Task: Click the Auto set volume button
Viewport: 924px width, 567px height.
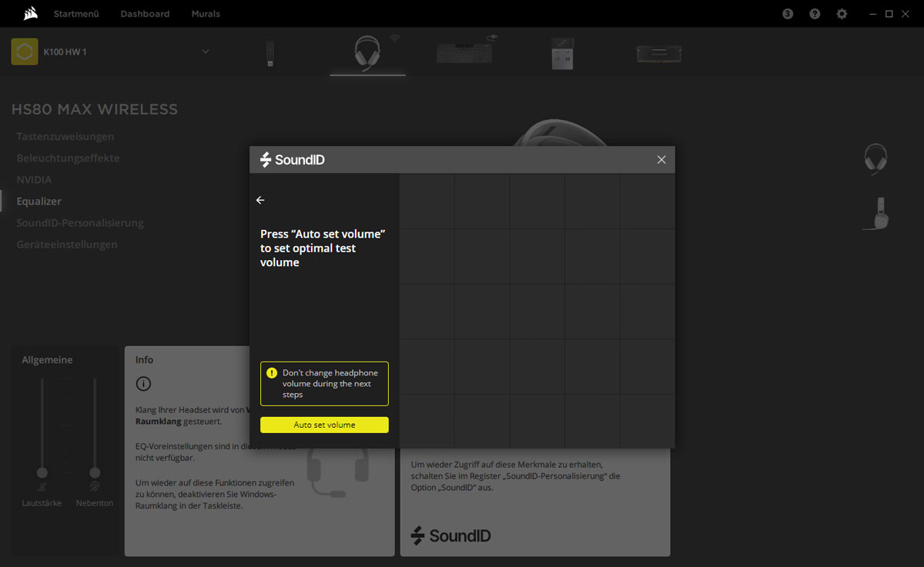Action: (x=324, y=425)
